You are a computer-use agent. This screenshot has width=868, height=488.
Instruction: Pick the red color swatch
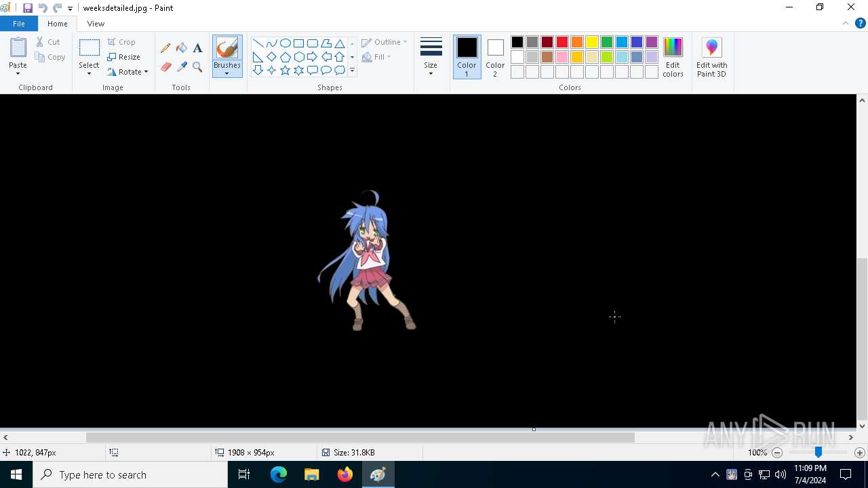coord(562,42)
